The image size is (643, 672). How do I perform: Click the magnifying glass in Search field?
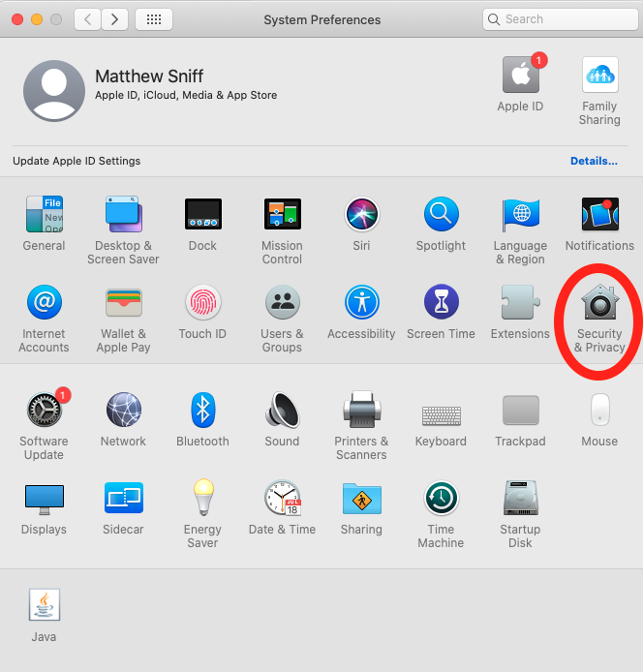pos(494,19)
